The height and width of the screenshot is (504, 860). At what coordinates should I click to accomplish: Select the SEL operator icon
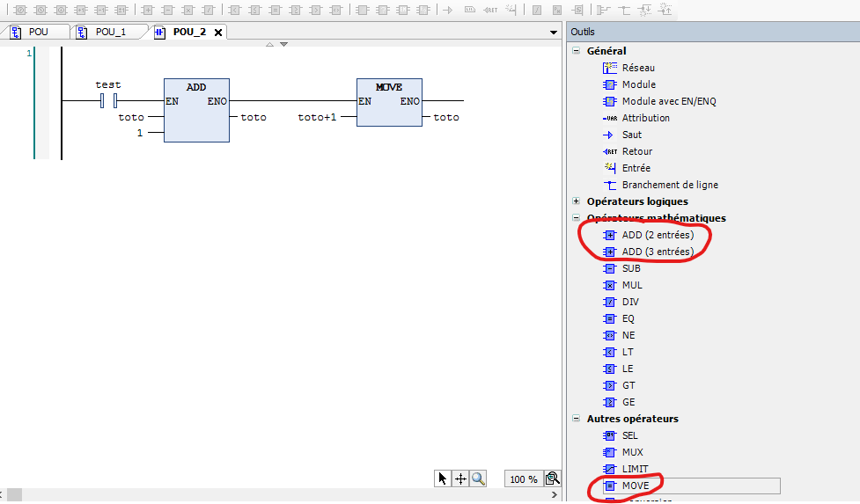point(609,435)
